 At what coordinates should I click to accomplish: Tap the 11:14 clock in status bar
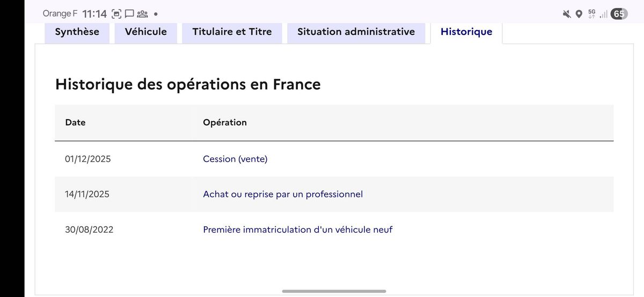(x=94, y=14)
